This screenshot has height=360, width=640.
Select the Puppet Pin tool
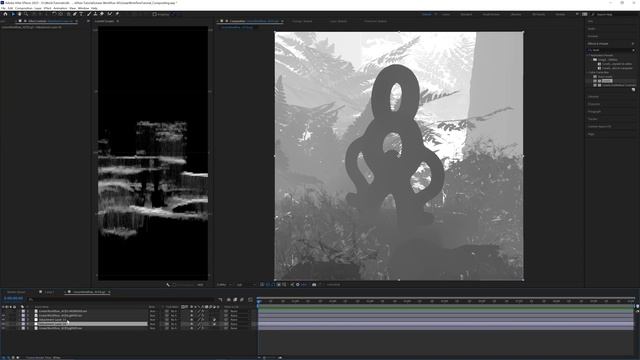pos(117,14)
